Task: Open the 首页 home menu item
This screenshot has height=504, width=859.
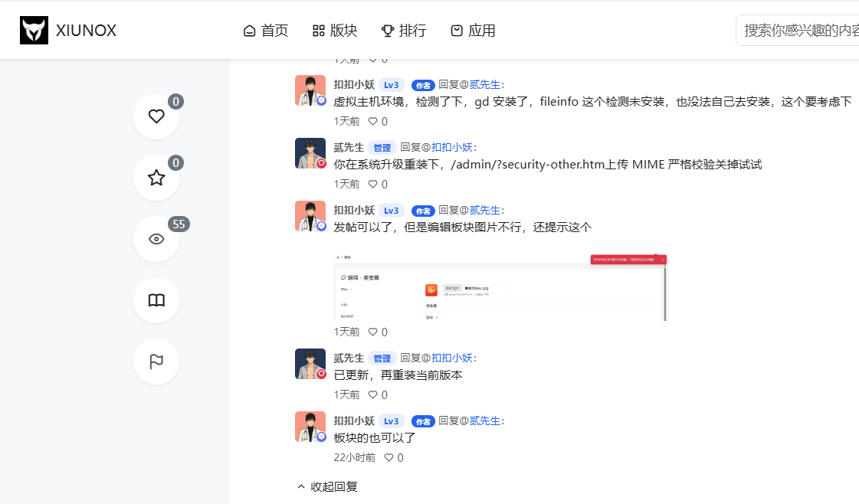Action: (x=266, y=31)
